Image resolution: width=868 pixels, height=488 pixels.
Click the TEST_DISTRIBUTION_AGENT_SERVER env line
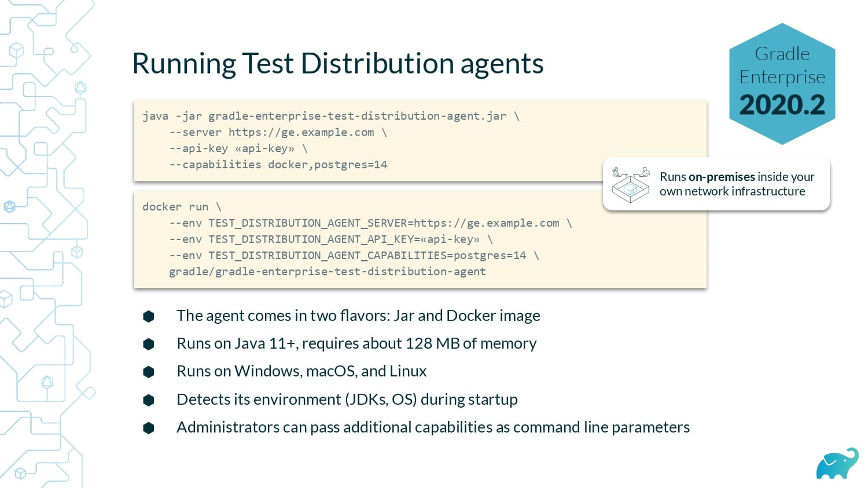click(x=370, y=223)
